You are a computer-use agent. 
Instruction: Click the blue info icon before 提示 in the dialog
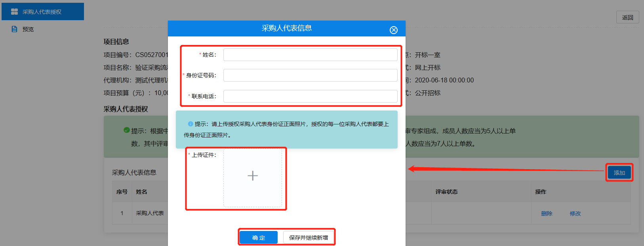point(190,124)
